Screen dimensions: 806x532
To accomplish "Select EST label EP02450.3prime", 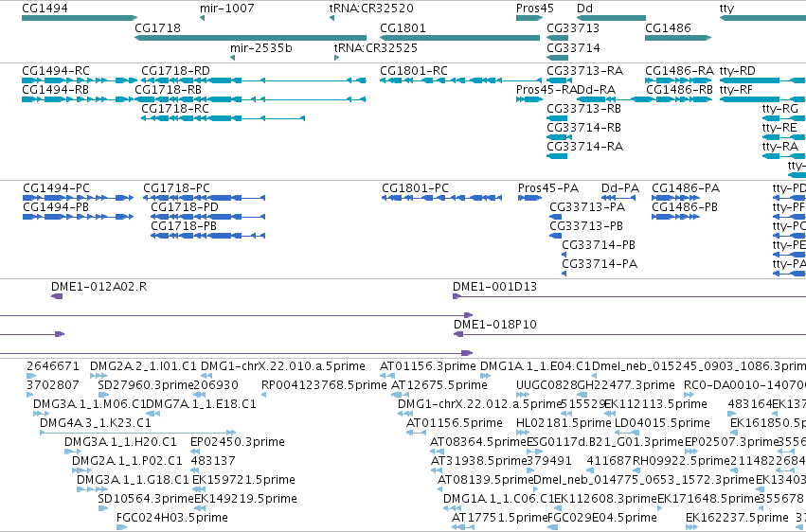I will 238,442.
